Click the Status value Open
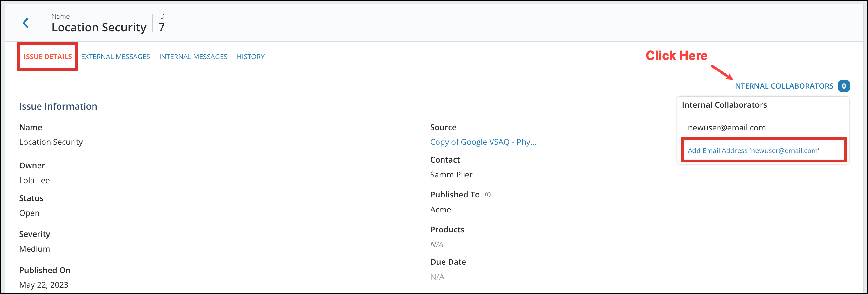This screenshot has height=294, width=868. [x=29, y=213]
